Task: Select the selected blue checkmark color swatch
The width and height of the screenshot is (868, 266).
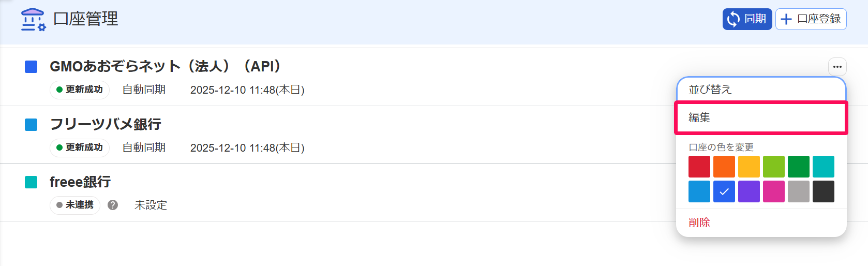Action: coord(724,191)
